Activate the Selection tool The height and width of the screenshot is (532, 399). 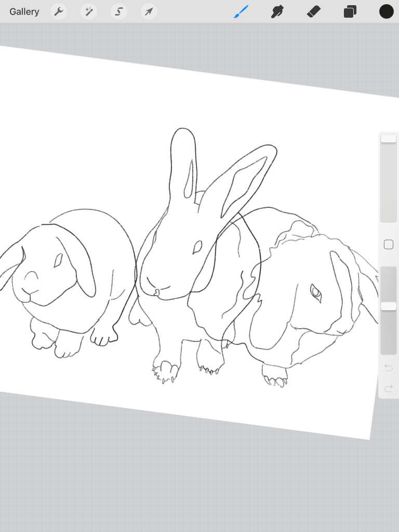click(119, 11)
